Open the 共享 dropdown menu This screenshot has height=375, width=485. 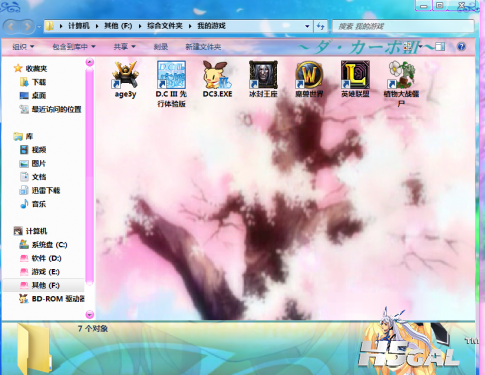[x=124, y=47]
